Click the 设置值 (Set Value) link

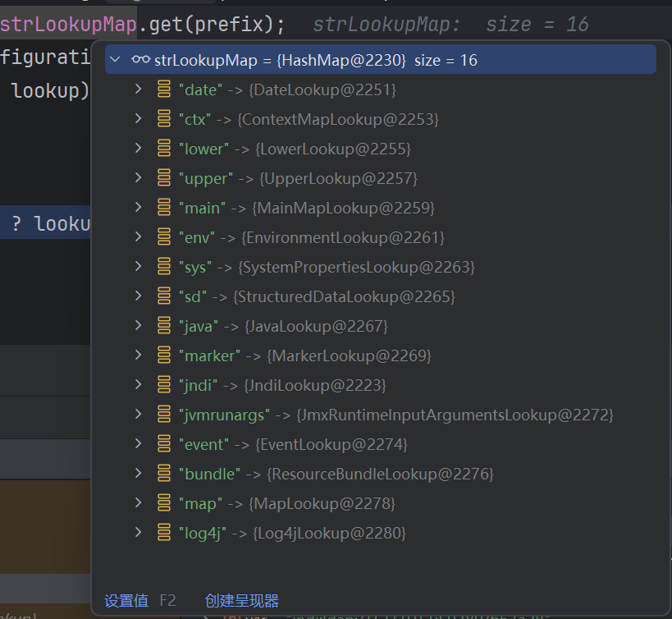tap(126, 601)
